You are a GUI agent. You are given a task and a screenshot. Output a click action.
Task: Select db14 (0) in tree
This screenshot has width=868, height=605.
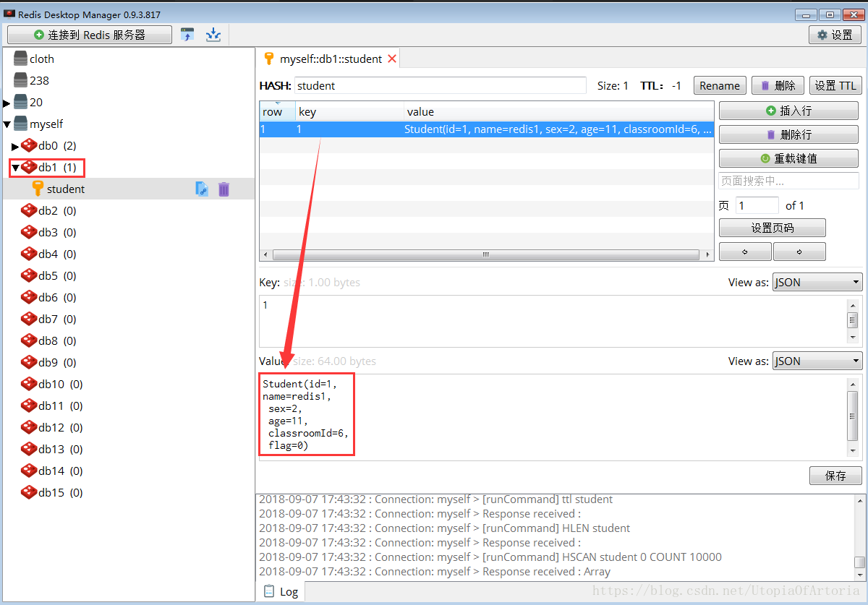(61, 471)
